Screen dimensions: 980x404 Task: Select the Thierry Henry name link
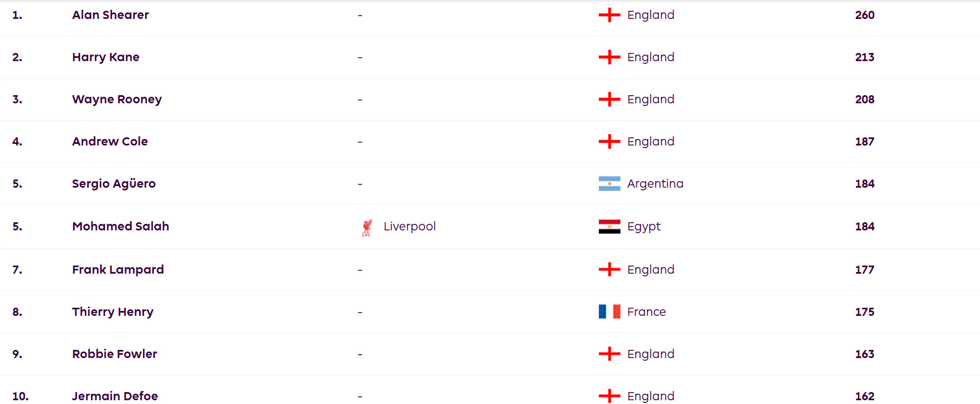point(113,312)
